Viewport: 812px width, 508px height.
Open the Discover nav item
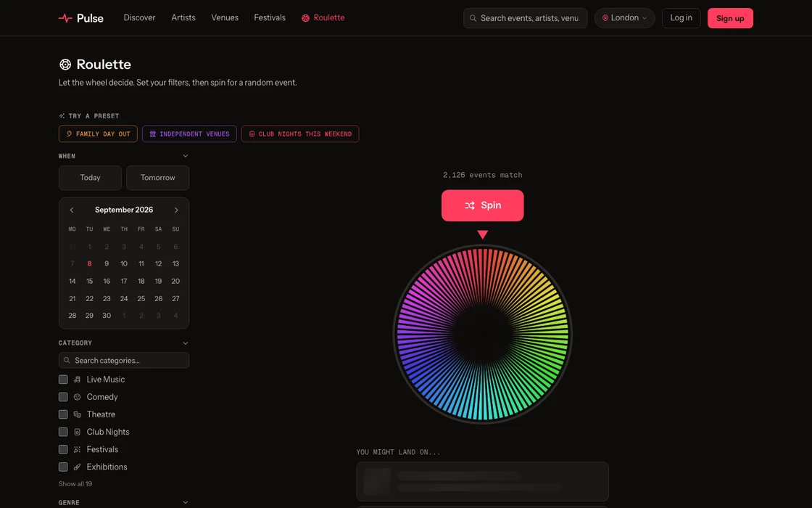coord(139,17)
